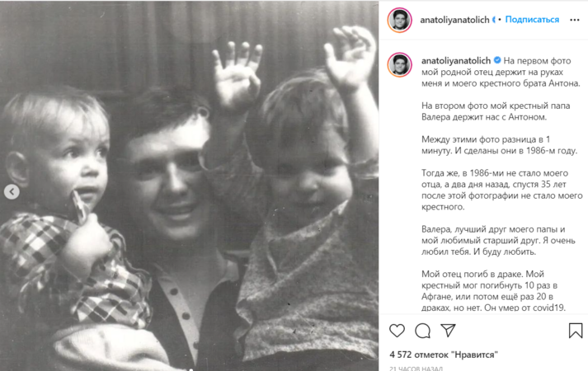Screen dimensions: 588x371
Task: Click the verified badge in the post header
Action: [x=494, y=20]
